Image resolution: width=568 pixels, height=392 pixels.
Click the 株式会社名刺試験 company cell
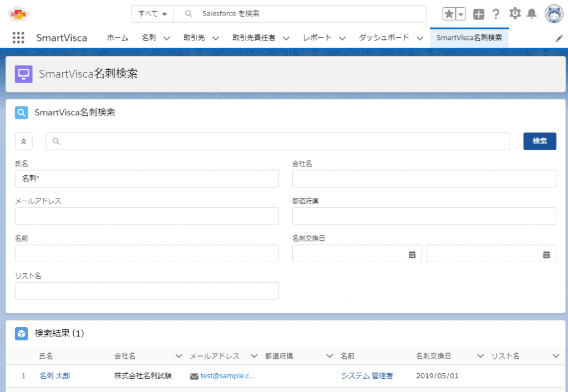pyautogui.click(x=143, y=376)
